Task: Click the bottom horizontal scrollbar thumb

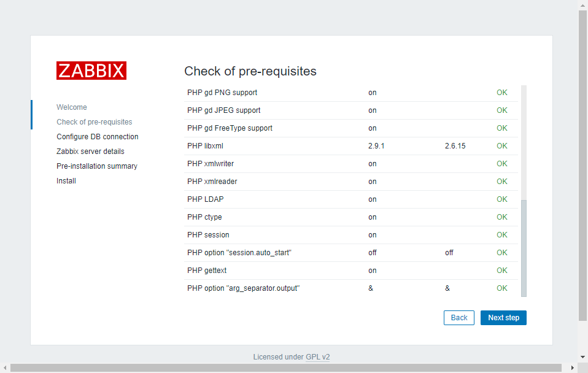Action: (285, 368)
